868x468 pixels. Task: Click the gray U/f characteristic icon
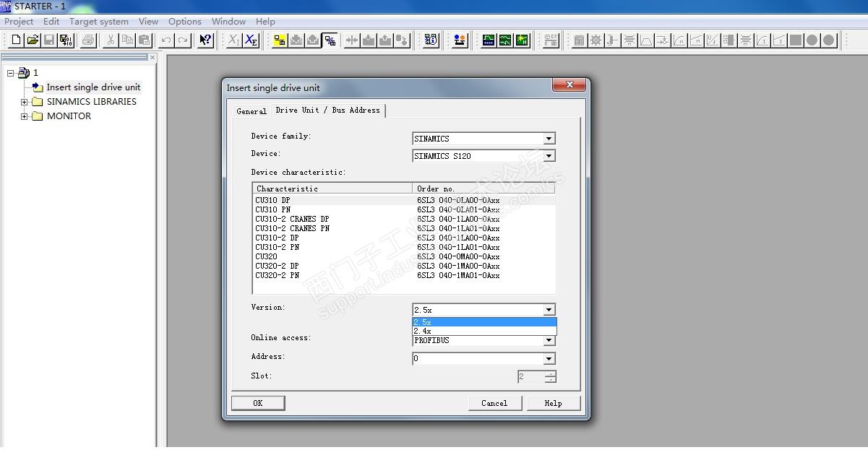712,40
